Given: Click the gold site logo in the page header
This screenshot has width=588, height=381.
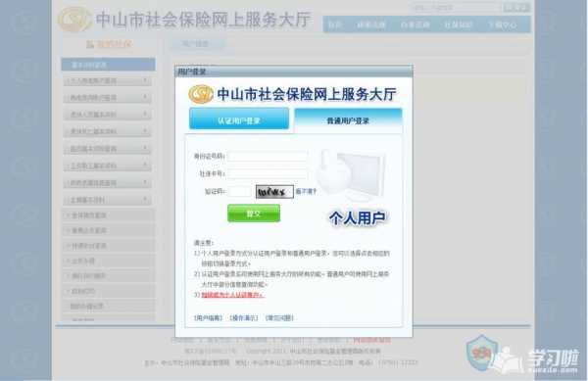Looking at the screenshot, I should (x=74, y=20).
